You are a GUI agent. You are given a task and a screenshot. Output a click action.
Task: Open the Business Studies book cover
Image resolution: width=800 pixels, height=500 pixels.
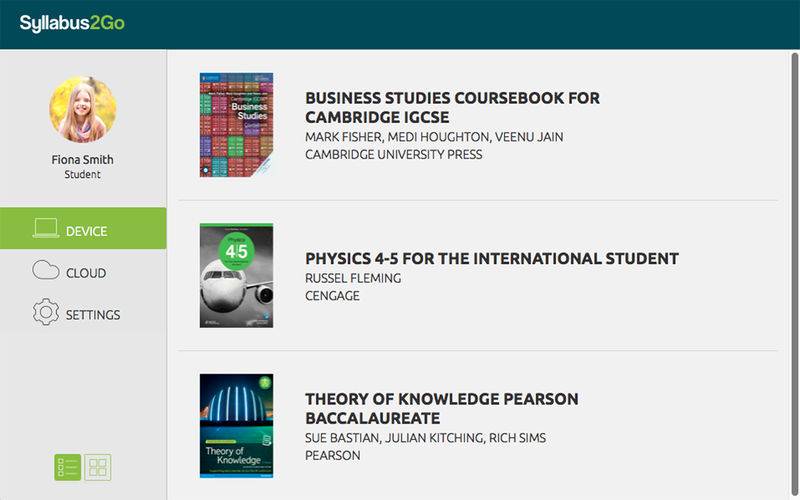(x=236, y=125)
